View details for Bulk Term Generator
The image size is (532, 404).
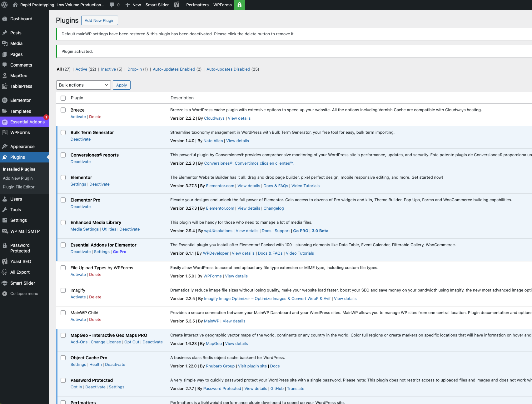tap(238, 141)
